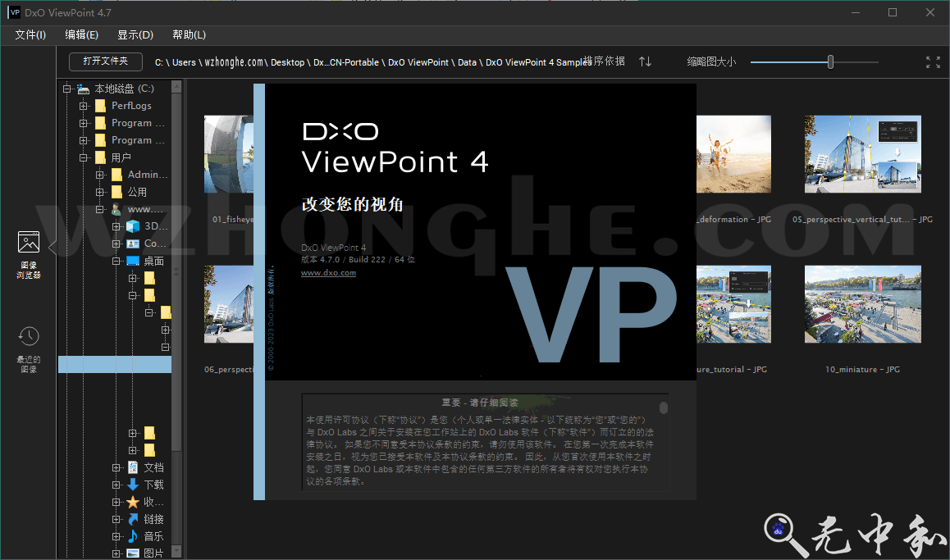
Task: Select the 收藏 favorites star icon
Action: [x=135, y=502]
